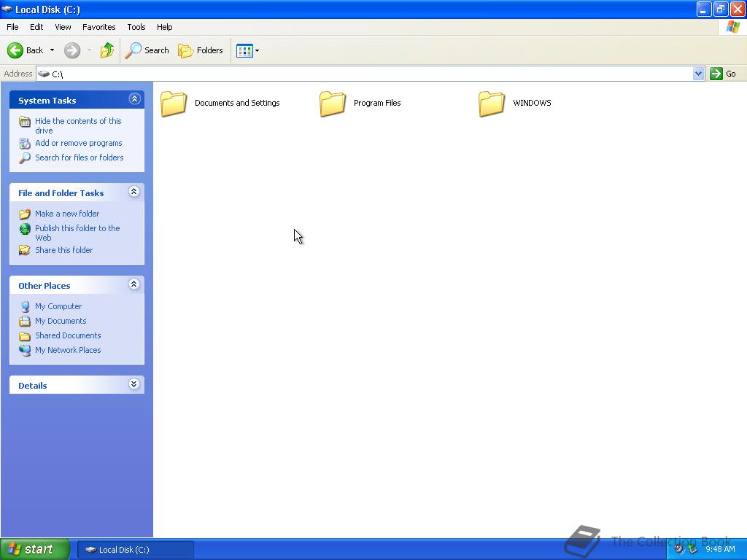Click Hide the contents of this drive link

(78, 125)
